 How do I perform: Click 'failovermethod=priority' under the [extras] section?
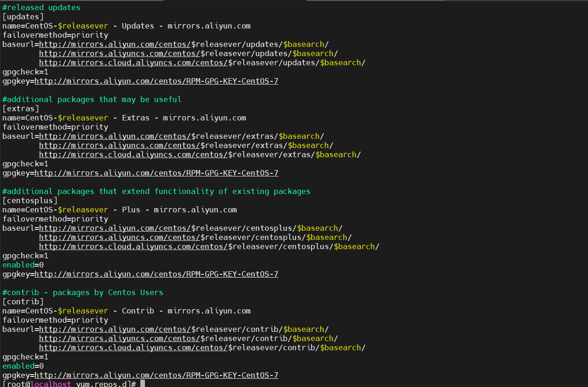click(x=55, y=127)
